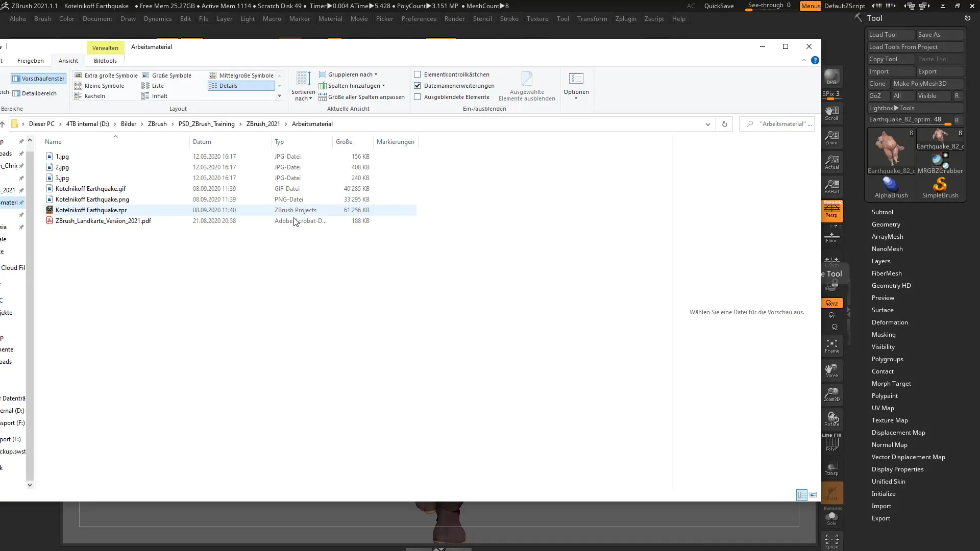
Task: Click the Xpose icon
Action: [831, 542]
